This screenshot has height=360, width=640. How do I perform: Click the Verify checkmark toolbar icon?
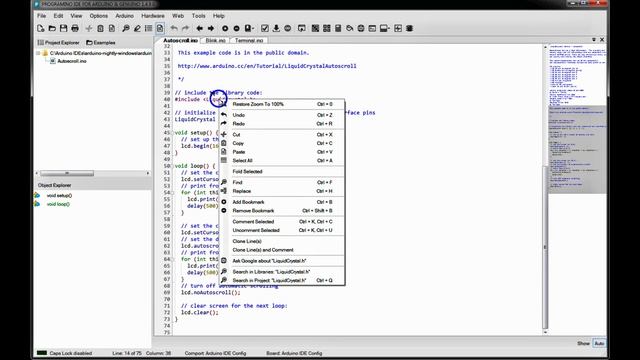pyautogui.click(x=264, y=28)
